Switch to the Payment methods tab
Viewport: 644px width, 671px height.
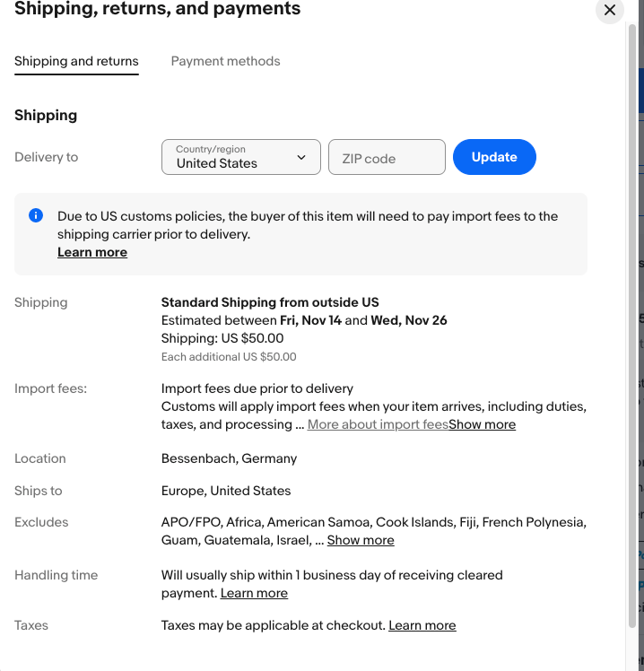(x=225, y=61)
